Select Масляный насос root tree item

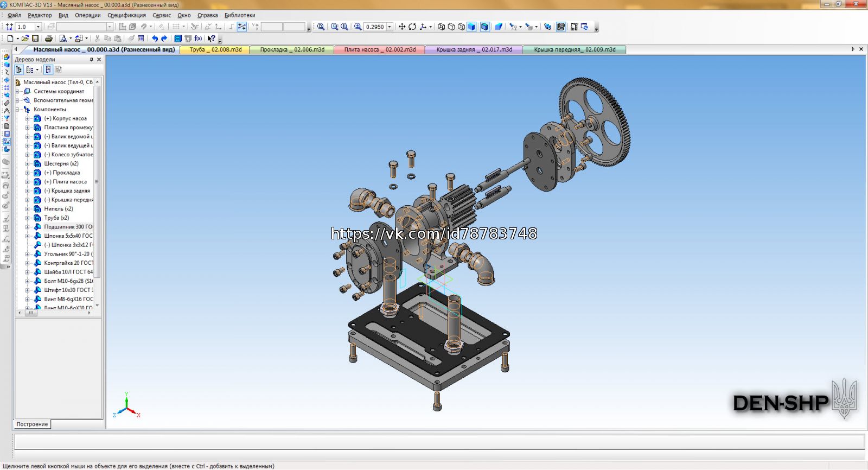coord(58,82)
